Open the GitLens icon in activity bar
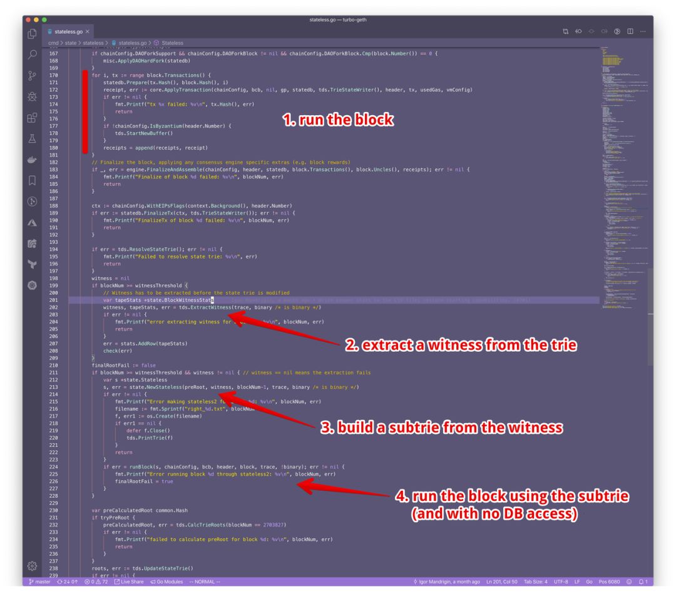The image size is (676, 616). coord(33,202)
